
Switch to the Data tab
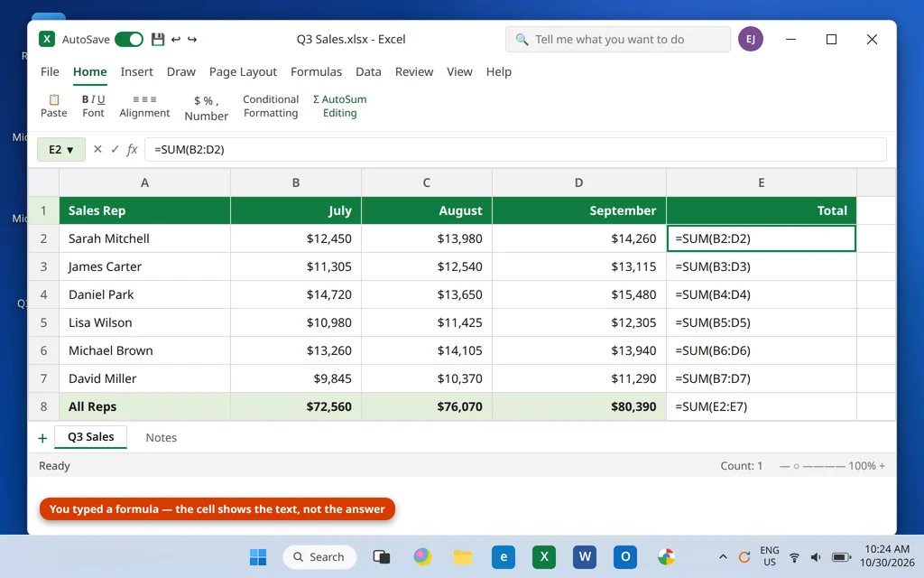point(368,71)
